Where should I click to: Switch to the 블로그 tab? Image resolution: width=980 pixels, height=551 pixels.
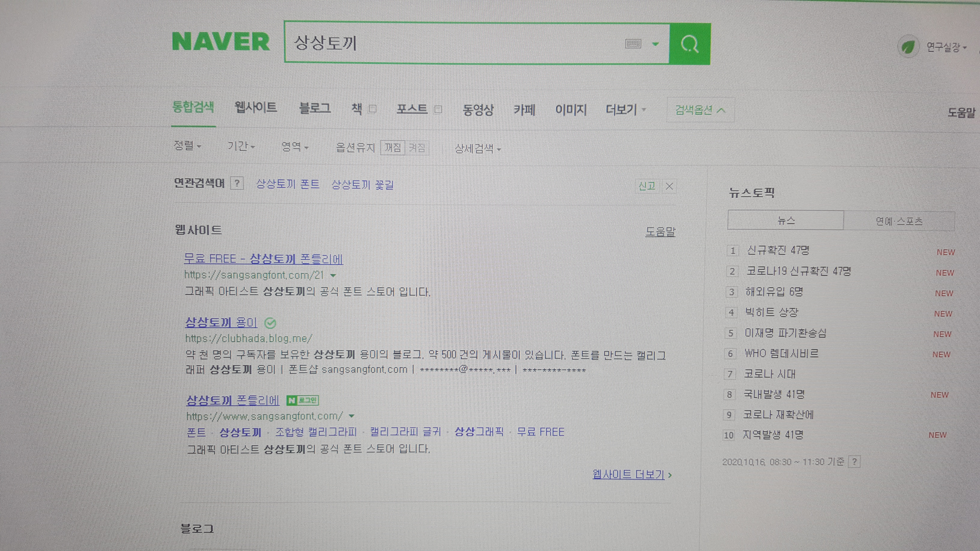(x=315, y=108)
